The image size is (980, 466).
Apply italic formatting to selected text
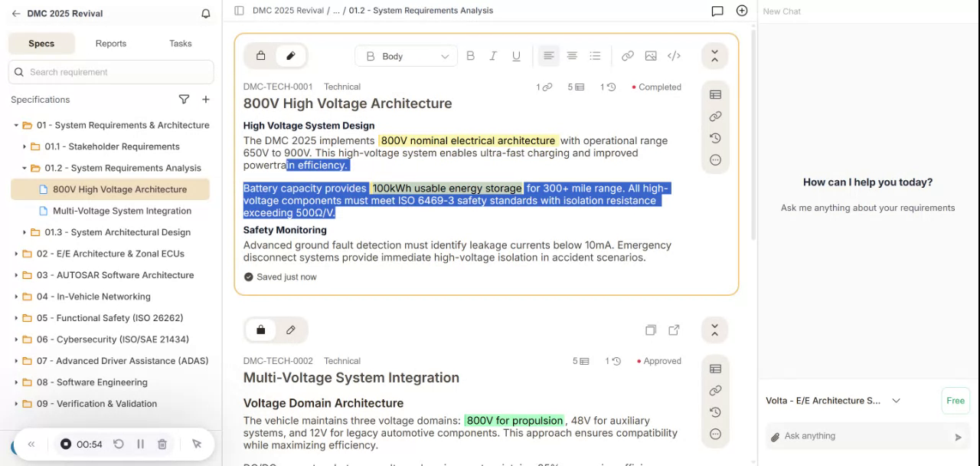point(493,56)
